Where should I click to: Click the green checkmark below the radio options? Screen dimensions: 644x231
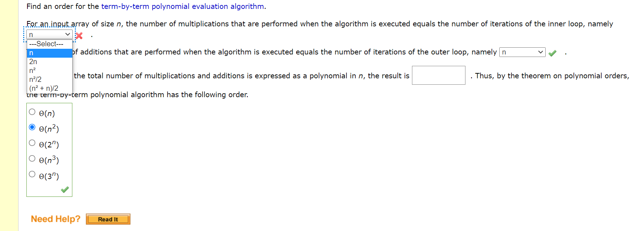[x=65, y=190]
